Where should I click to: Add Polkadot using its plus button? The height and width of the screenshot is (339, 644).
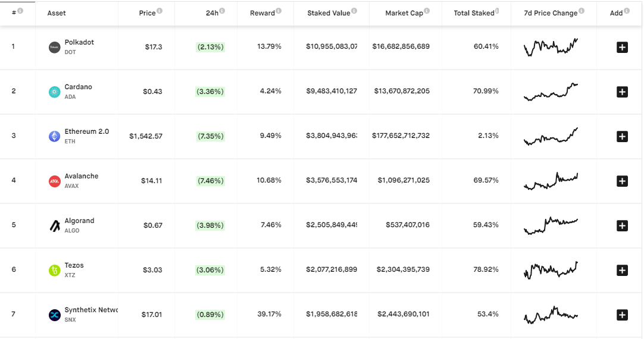pos(622,47)
